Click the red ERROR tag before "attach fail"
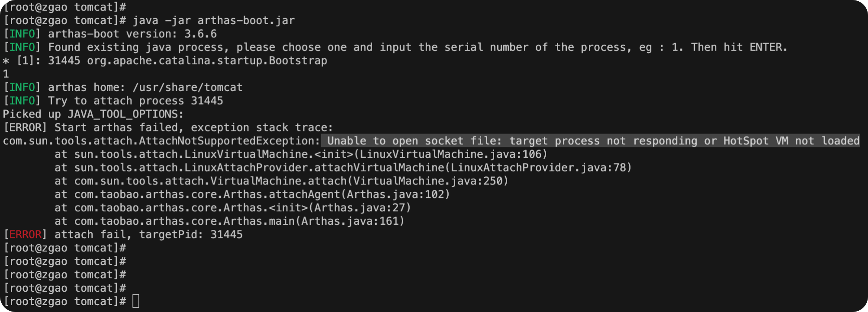The width and height of the screenshot is (868, 312). tap(25, 235)
